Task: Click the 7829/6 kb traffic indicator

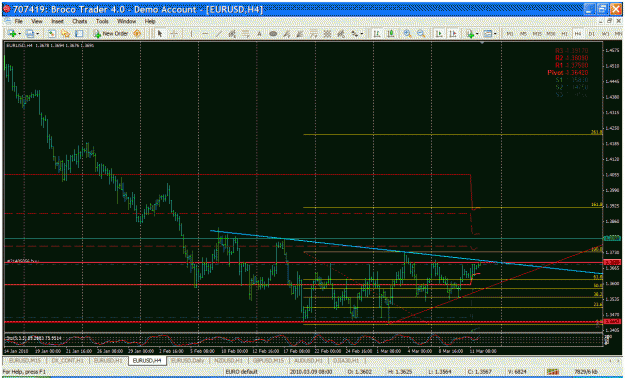Action: 585,372
